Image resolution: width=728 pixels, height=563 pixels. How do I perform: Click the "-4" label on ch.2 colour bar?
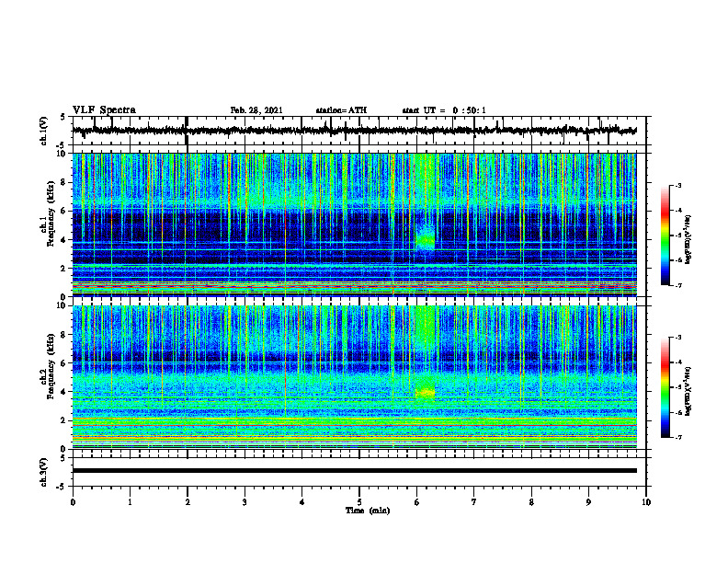tap(678, 362)
